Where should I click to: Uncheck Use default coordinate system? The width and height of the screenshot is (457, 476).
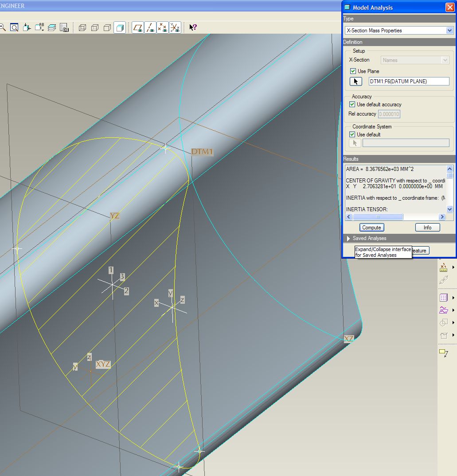(x=352, y=135)
